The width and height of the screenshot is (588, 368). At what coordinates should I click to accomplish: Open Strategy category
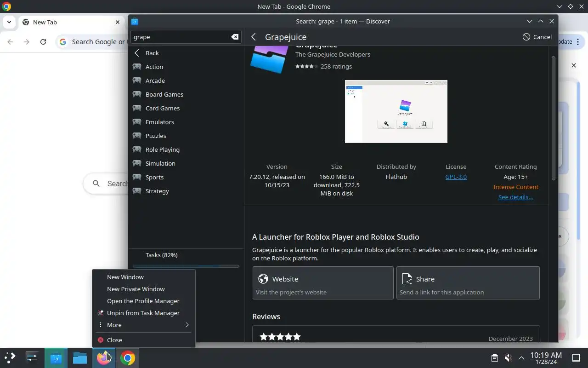point(187,191)
